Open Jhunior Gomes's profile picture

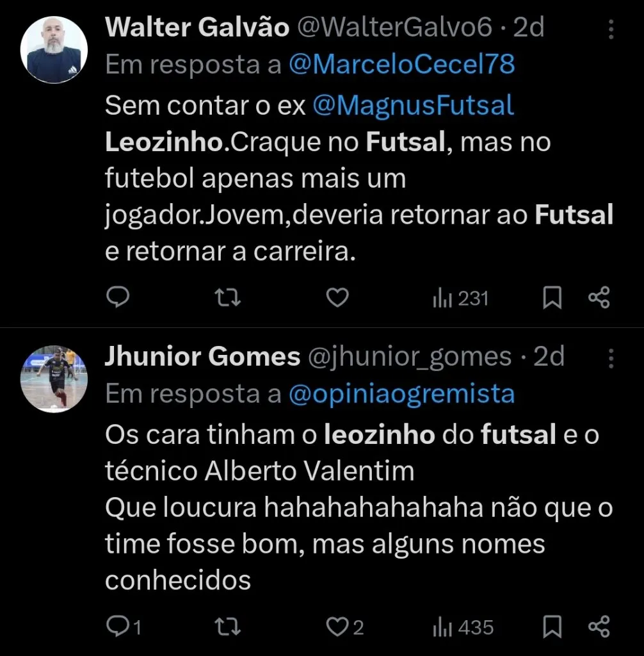pyautogui.click(x=54, y=378)
